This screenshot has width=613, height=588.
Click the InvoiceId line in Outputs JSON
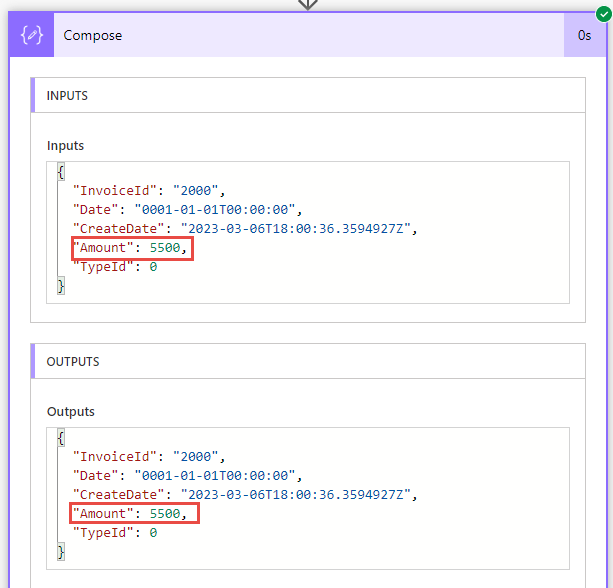[x=149, y=457]
